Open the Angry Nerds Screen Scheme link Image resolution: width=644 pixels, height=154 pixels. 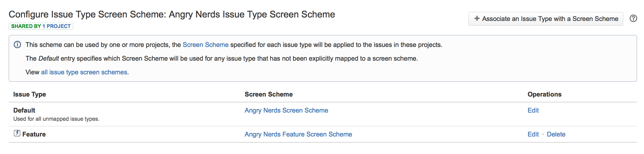point(286,110)
